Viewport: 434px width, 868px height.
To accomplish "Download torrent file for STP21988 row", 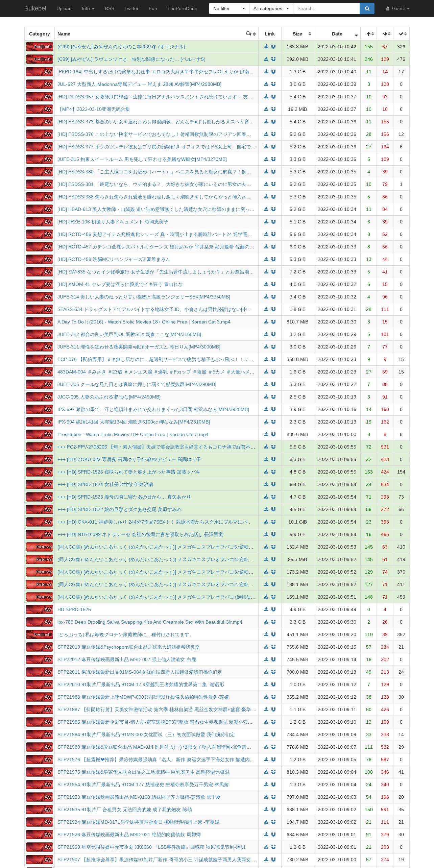I will [266, 697].
